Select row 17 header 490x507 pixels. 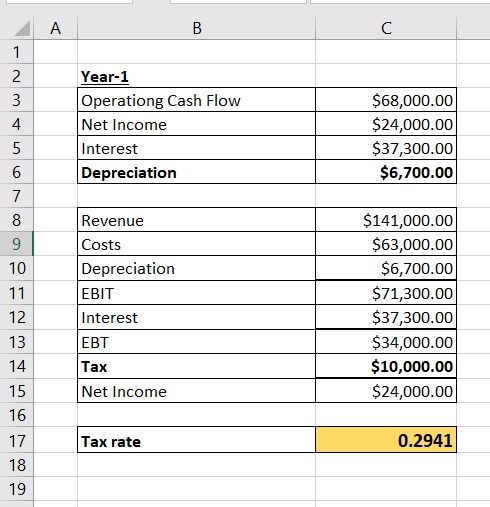point(16,440)
